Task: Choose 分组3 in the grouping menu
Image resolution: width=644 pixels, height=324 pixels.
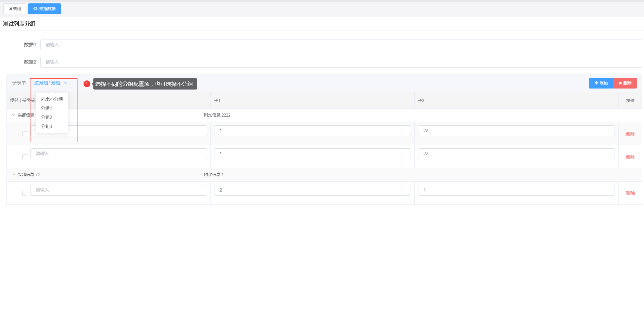Action: (46, 126)
